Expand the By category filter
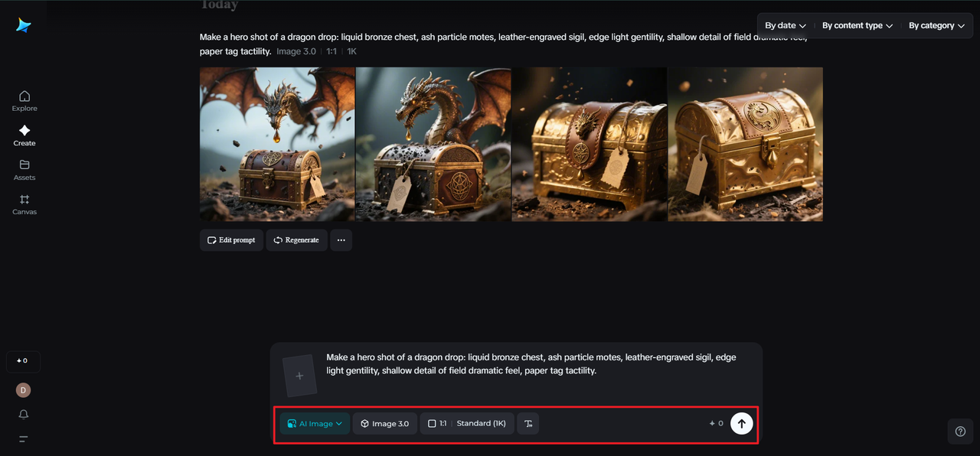 pyautogui.click(x=936, y=25)
